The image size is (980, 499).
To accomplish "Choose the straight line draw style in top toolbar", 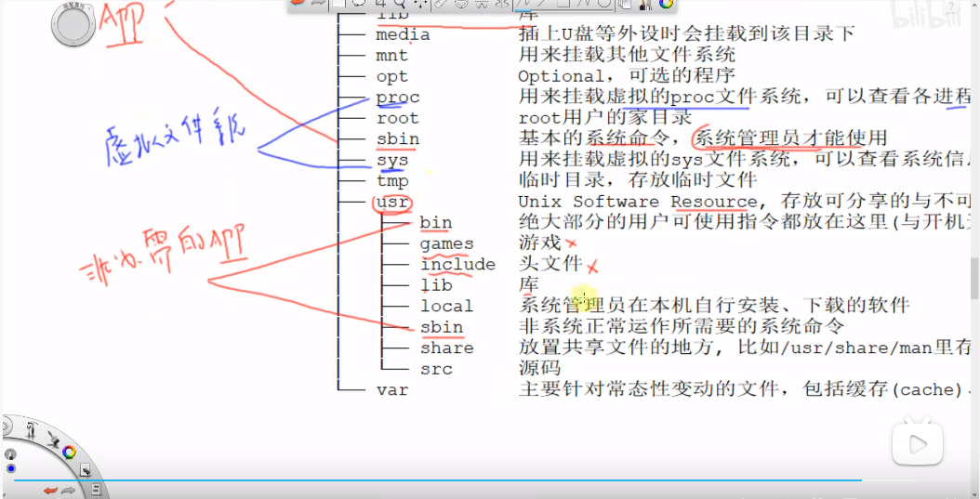I will click(x=542, y=4).
